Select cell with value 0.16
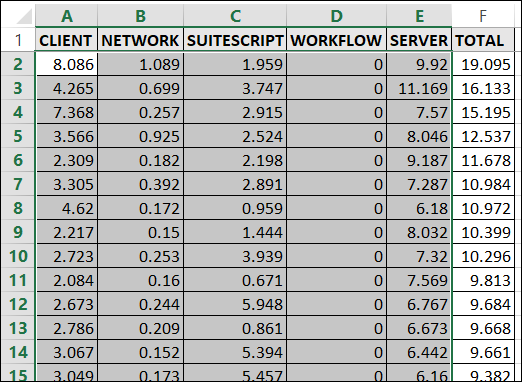 pyautogui.click(x=140, y=280)
